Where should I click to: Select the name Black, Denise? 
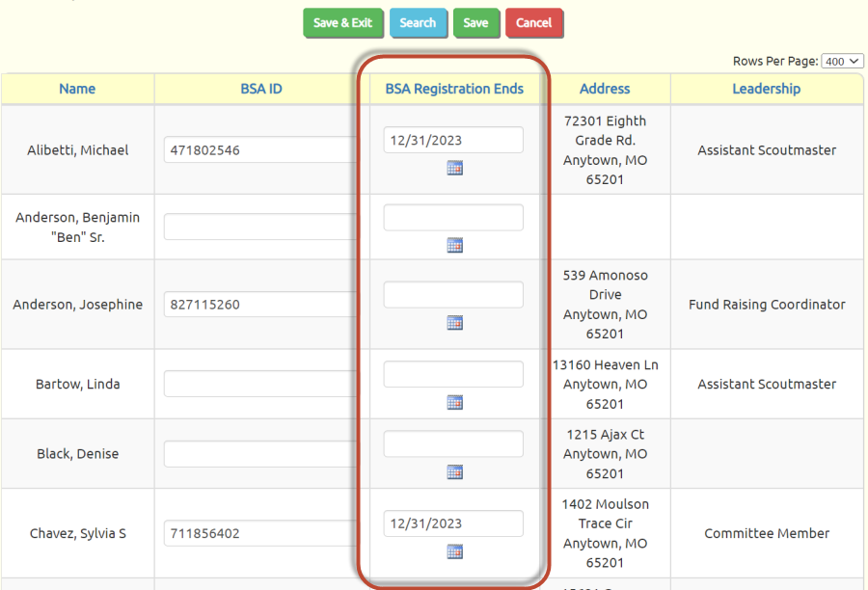77,454
